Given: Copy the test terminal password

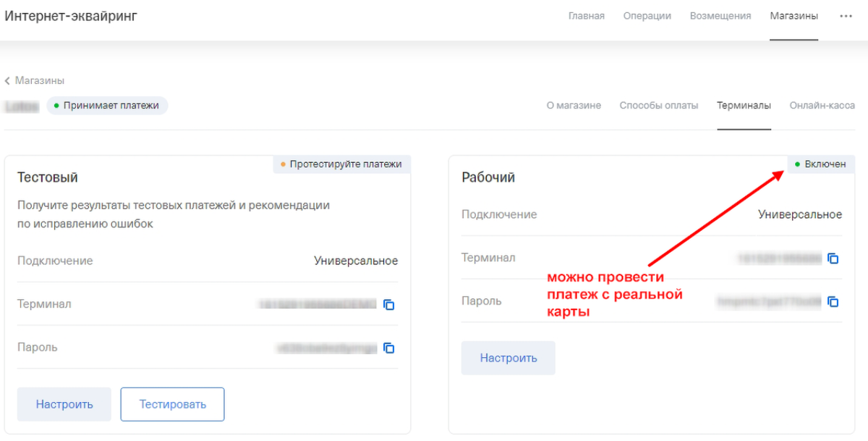Looking at the screenshot, I should point(389,348).
